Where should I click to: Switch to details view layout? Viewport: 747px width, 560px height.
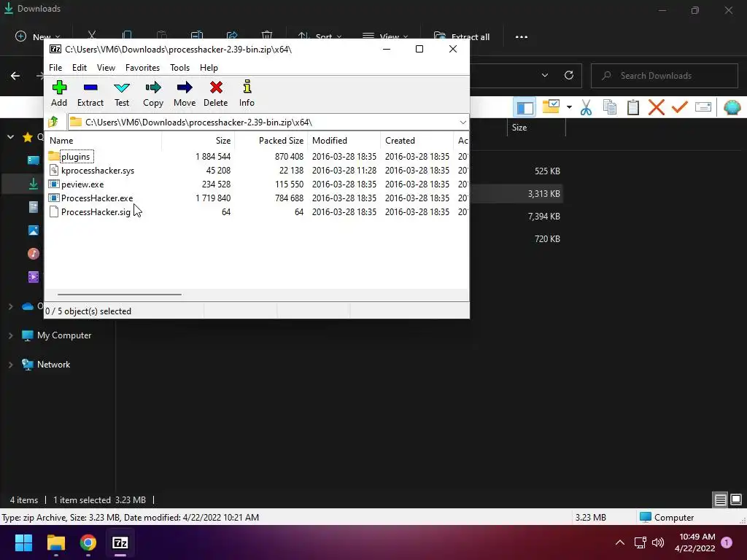click(720, 499)
